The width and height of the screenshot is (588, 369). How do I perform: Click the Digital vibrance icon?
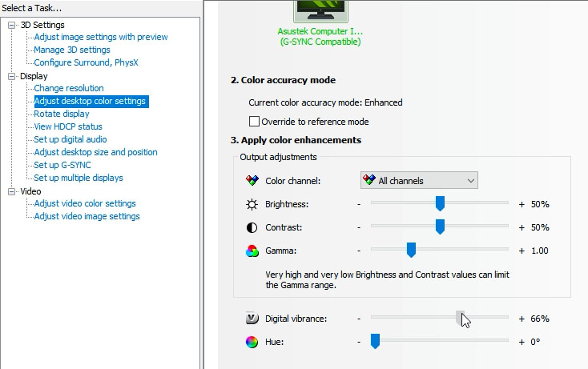pyautogui.click(x=252, y=319)
